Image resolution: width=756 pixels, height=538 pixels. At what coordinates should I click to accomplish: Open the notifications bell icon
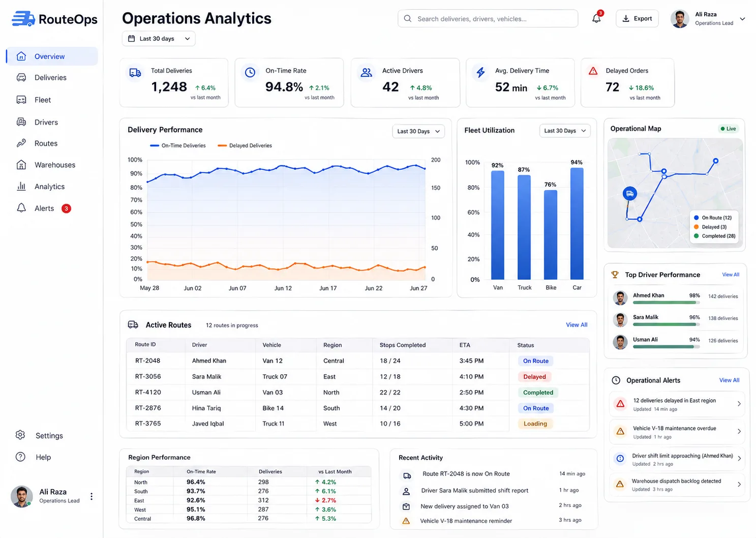click(596, 19)
